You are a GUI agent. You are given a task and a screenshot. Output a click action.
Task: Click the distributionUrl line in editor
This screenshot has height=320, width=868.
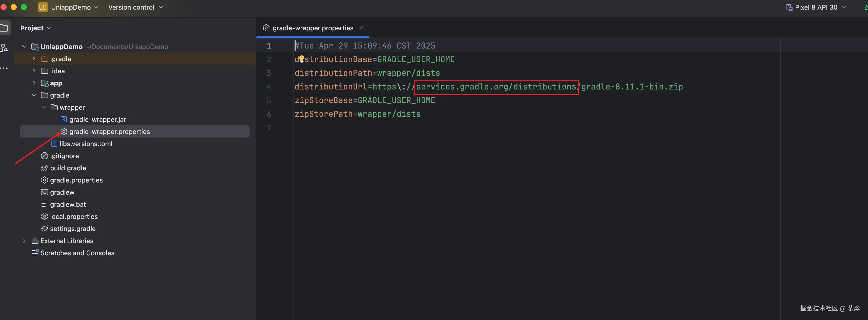pos(489,86)
